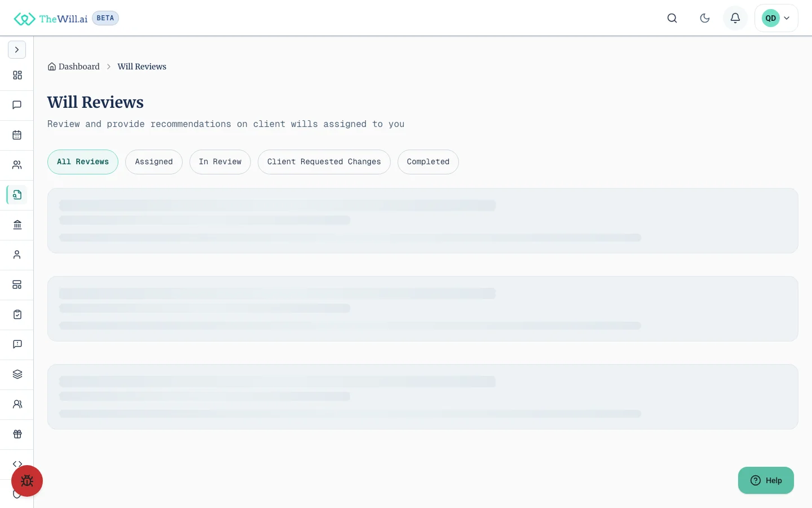Viewport: 812px width, 508px height.
Task: Select the Client Requested Changes filter tab
Action: pos(324,162)
